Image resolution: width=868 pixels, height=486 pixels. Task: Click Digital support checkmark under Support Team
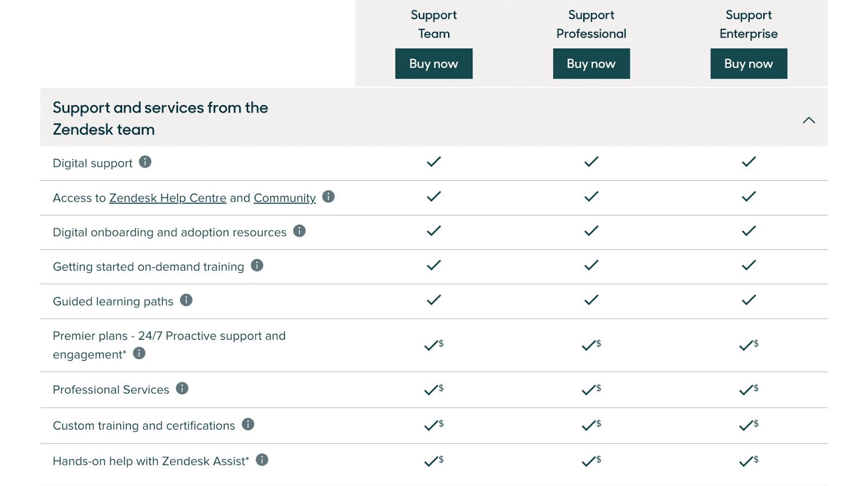tap(433, 162)
